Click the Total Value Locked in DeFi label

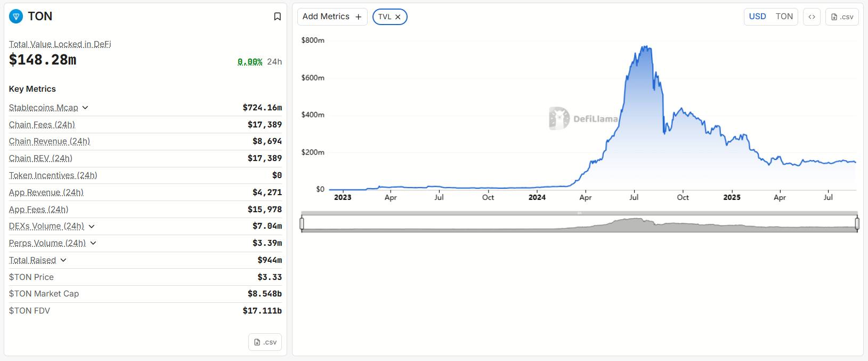60,44
